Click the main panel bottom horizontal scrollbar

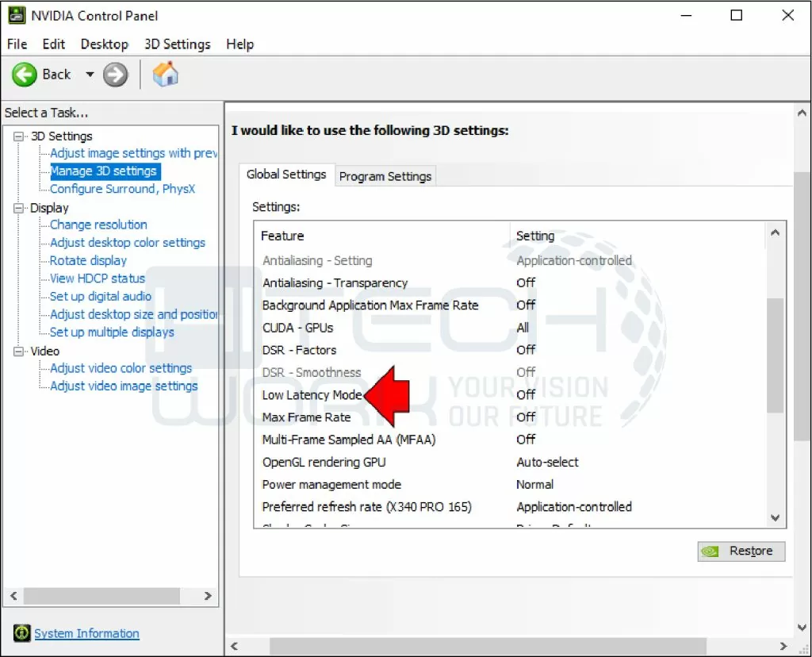[x=488, y=646]
